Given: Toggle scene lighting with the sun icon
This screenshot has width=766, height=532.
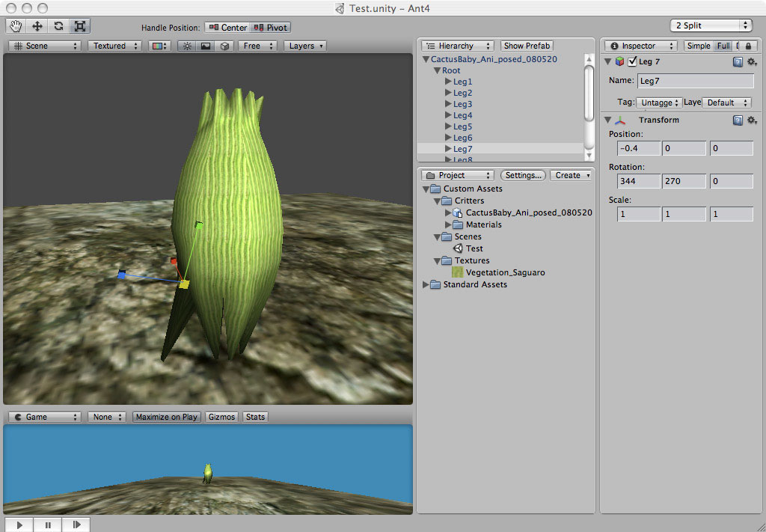Looking at the screenshot, I should click(186, 46).
